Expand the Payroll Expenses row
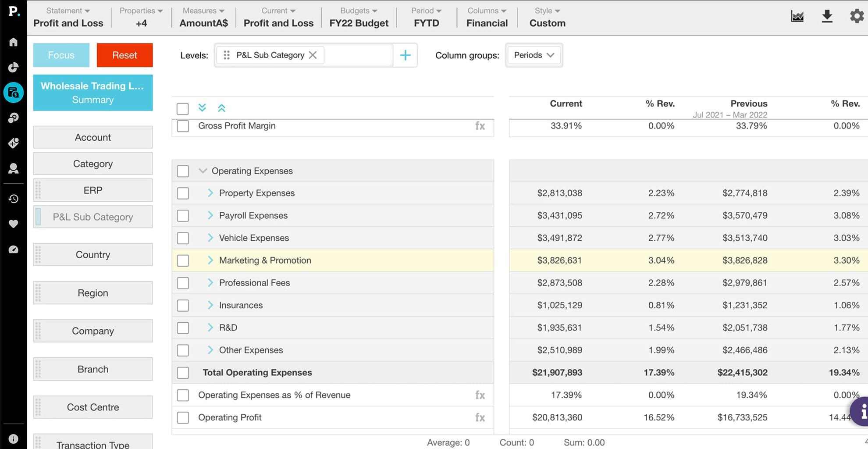The image size is (868, 449). click(x=210, y=215)
